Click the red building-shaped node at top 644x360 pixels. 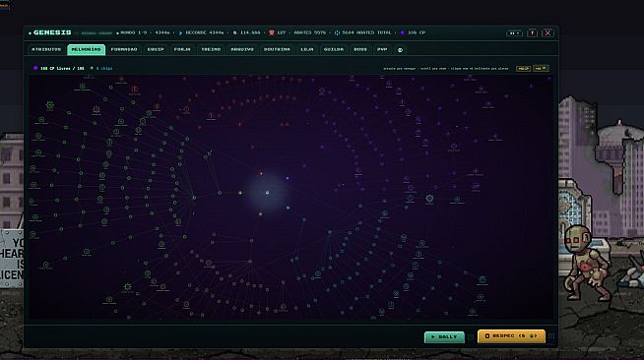135,89
